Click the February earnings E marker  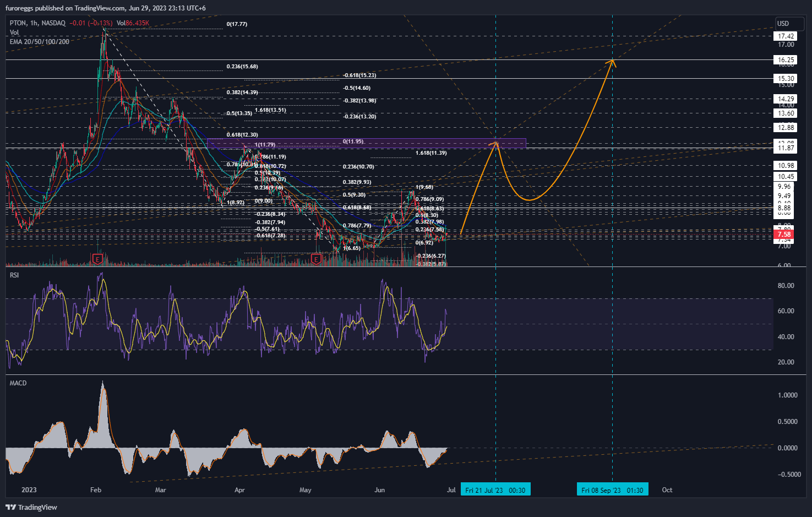(x=97, y=258)
